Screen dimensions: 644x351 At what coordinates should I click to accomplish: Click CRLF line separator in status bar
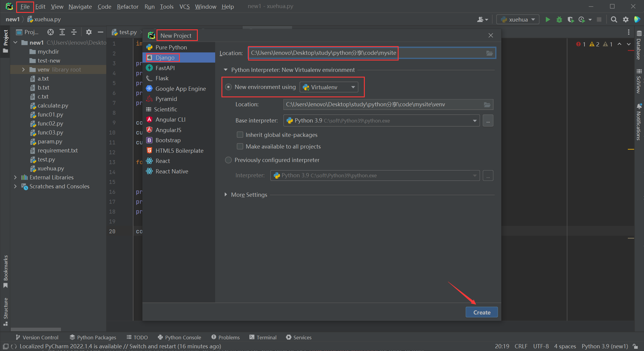[x=521, y=347]
